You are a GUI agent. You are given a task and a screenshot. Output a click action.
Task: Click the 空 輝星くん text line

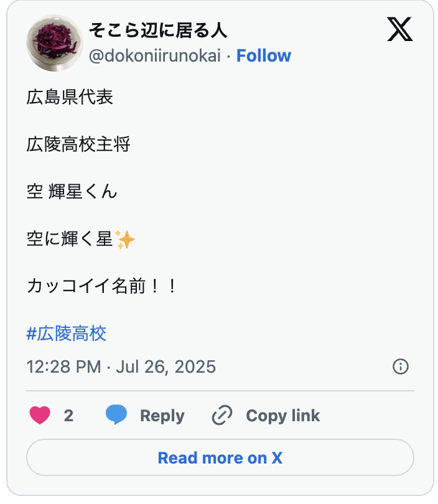[x=72, y=192]
